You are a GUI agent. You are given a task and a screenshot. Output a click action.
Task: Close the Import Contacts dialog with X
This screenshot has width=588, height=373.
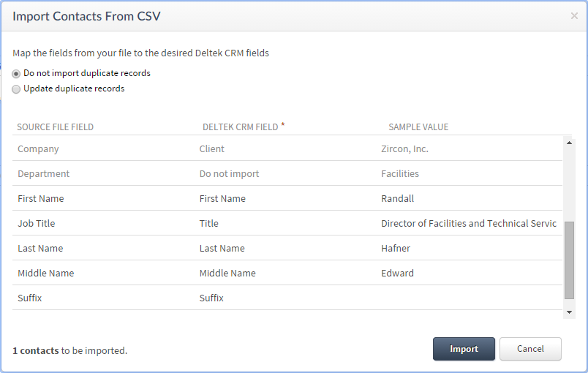574,16
